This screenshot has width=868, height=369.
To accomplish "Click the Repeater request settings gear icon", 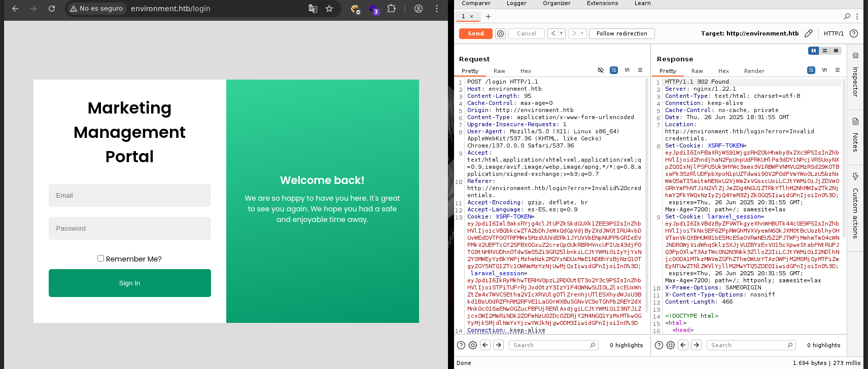I will [x=500, y=33].
